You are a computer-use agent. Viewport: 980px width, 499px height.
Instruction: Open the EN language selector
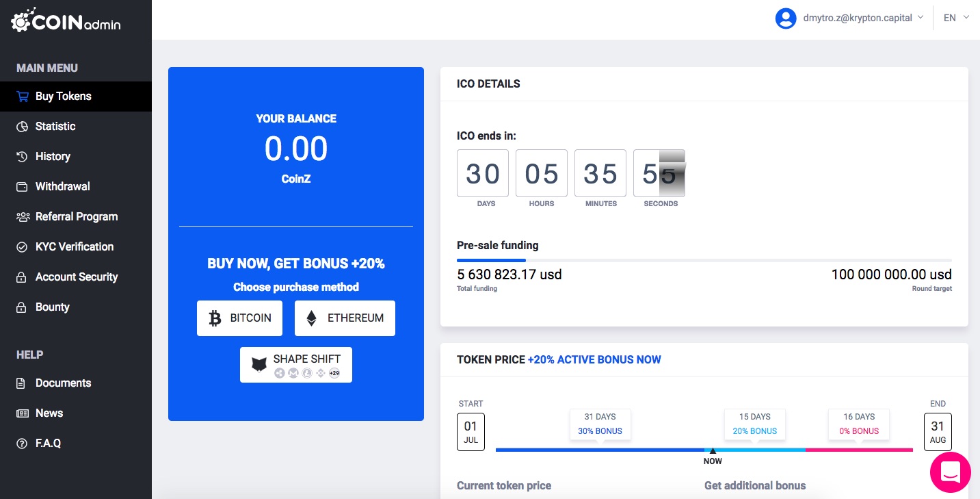click(x=956, y=18)
